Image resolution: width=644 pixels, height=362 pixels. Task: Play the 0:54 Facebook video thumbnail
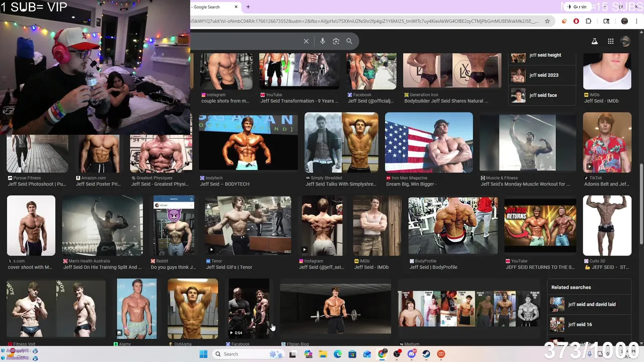249,309
